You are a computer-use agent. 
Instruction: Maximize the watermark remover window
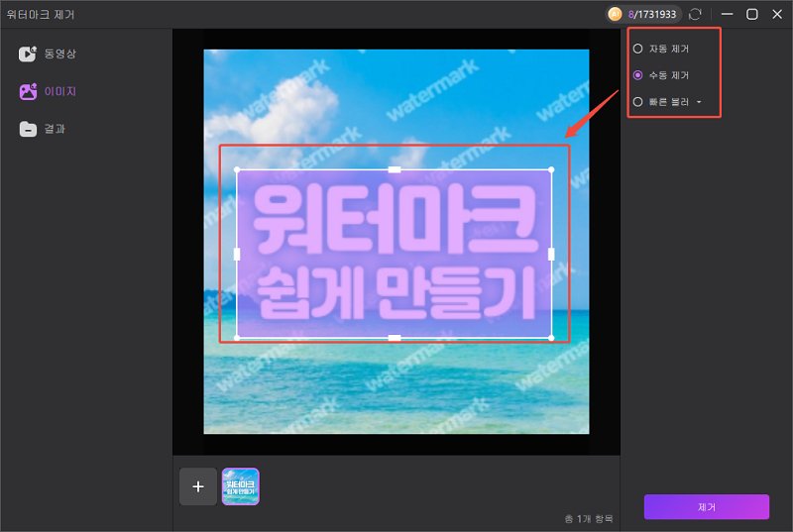[x=752, y=14]
